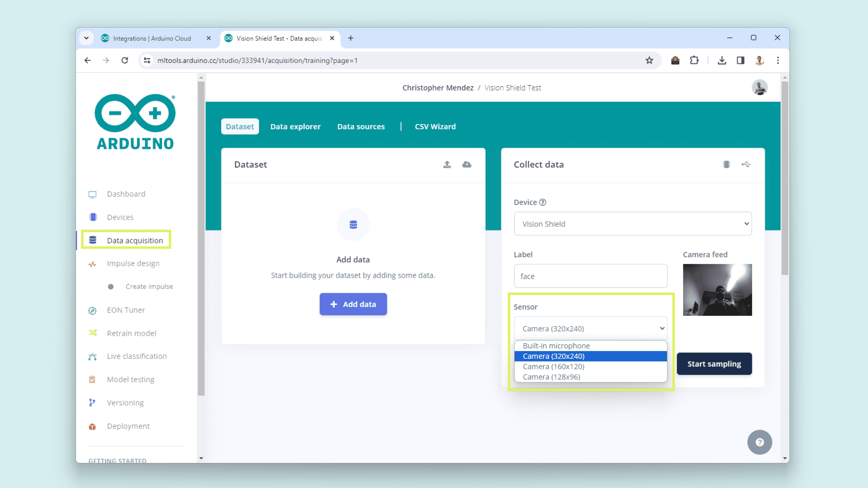Image resolution: width=868 pixels, height=488 pixels.
Task: Click the main page vertical scrollbar
Action: [785, 178]
